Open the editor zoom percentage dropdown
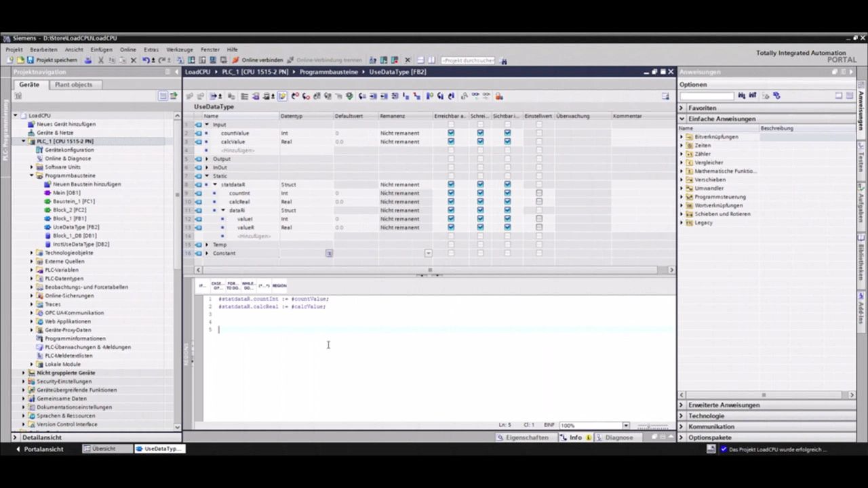Screen dimensions: 868x488 point(626,426)
